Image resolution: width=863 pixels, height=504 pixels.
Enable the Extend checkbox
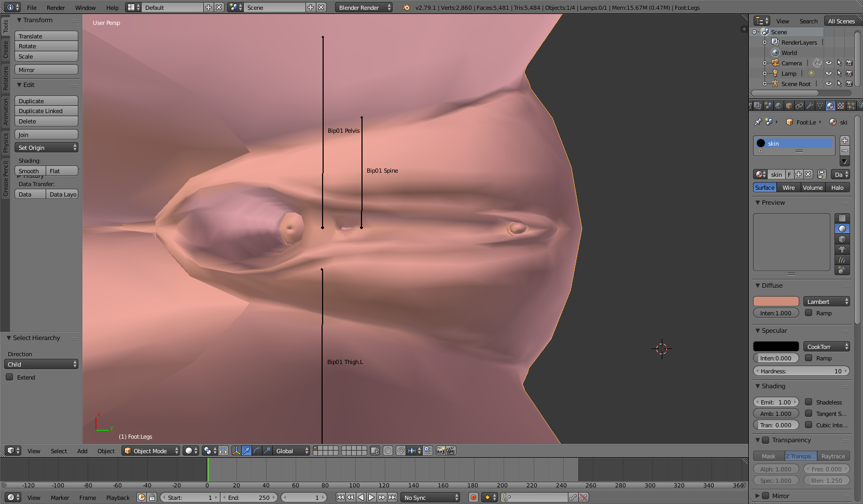tap(9, 377)
